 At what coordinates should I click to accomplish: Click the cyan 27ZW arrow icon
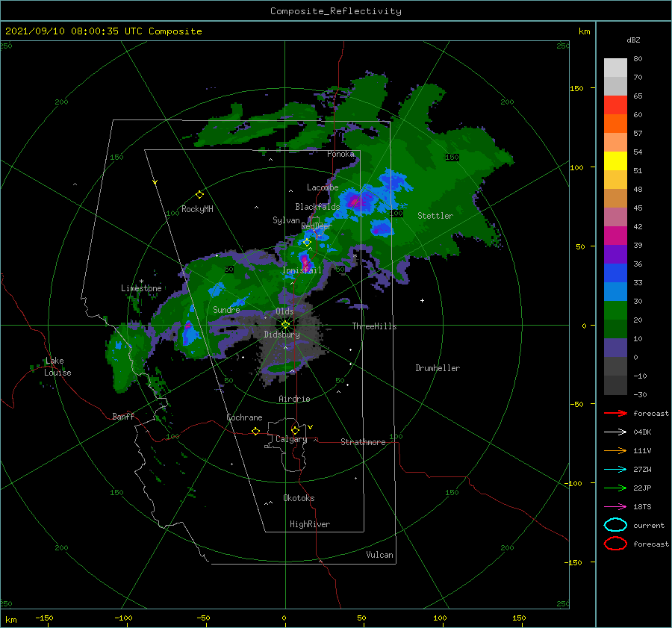click(615, 470)
